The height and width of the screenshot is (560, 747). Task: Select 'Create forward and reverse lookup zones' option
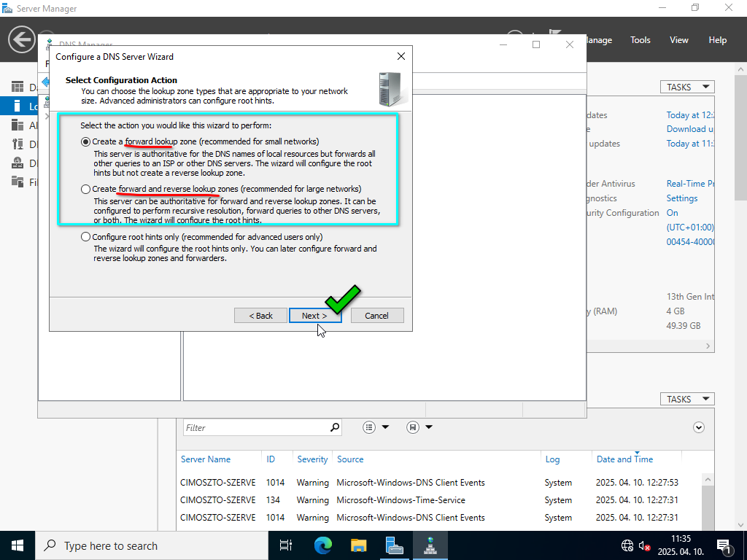point(86,190)
